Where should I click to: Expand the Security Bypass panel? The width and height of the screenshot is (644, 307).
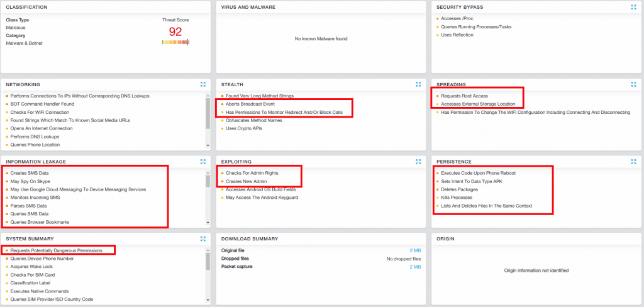click(633, 7)
